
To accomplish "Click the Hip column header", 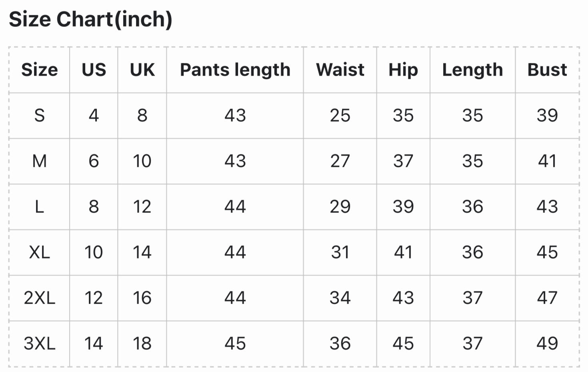I will [x=403, y=70].
